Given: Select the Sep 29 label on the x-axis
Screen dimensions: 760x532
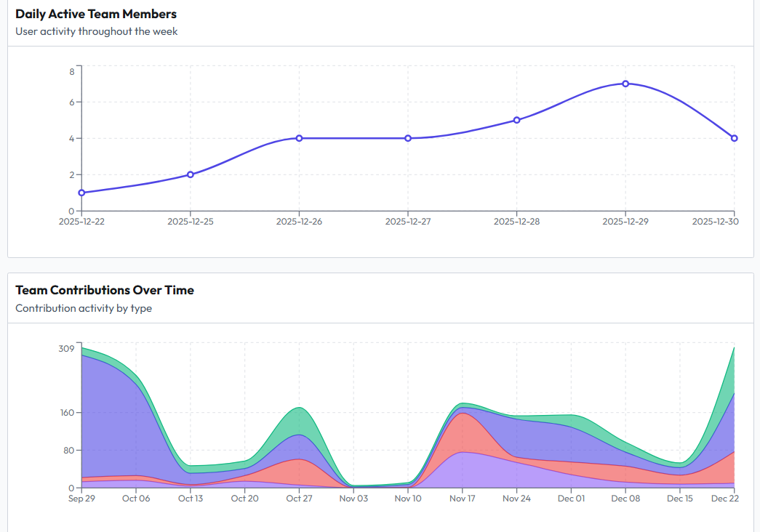Looking at the screenshot, I should 81,499.
